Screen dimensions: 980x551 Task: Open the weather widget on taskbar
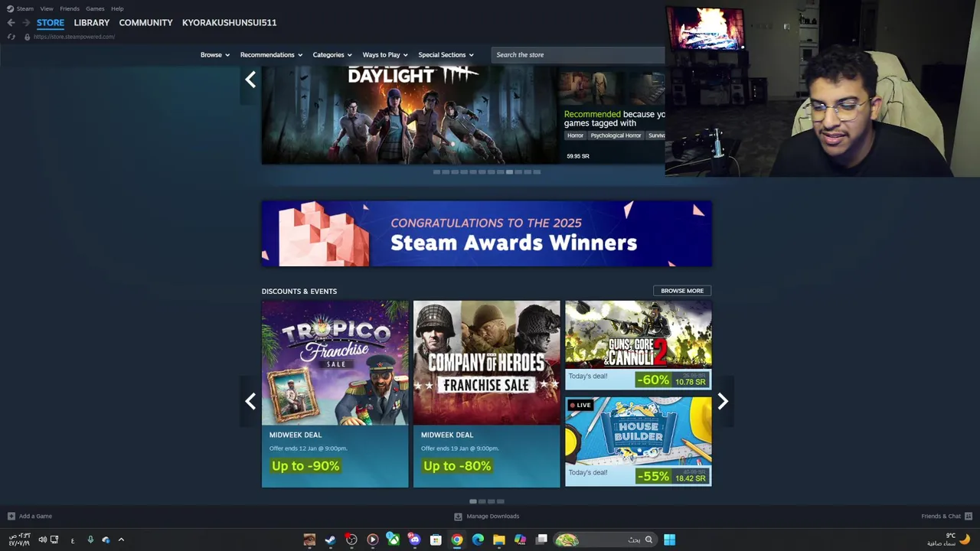[x=948, y=540]
